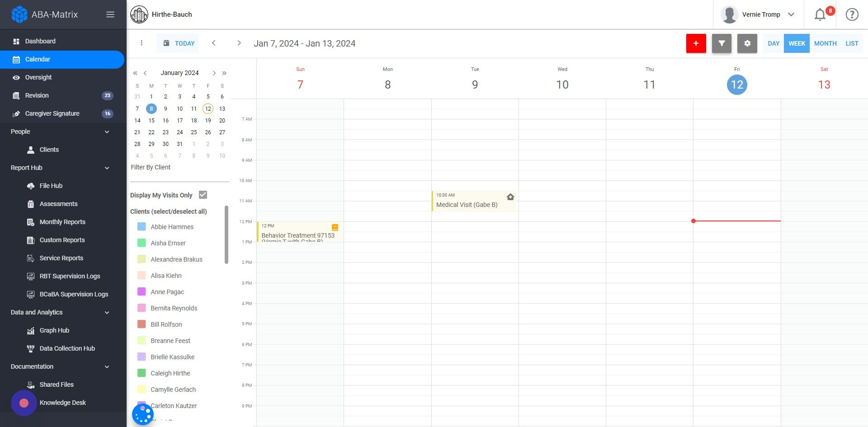Select Friday 12 column header date
This screenshot has height=427, width=868.
click(x=737, y=85)
